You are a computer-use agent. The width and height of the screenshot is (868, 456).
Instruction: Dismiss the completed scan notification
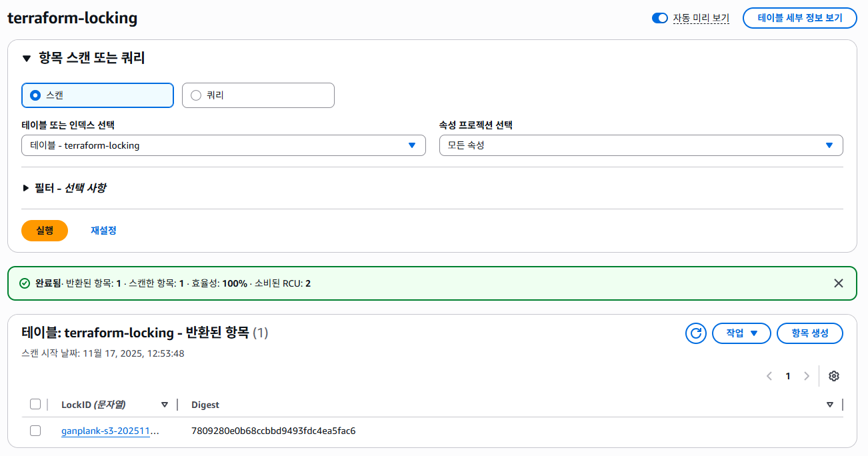pyautogui.click(x=839, y=283)
